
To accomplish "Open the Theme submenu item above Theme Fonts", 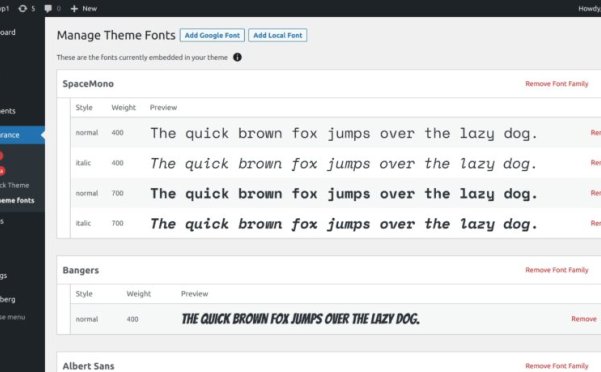I will point(15,185).
